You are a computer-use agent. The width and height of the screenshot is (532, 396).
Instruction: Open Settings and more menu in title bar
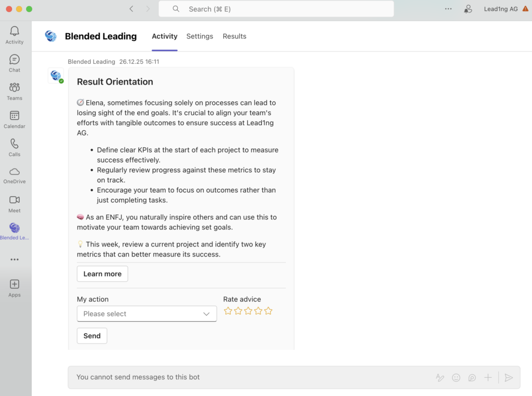click(x=448, y=9)
